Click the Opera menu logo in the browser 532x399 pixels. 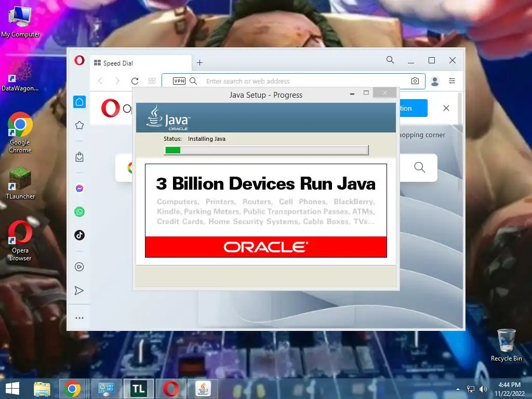pos(79,60)
